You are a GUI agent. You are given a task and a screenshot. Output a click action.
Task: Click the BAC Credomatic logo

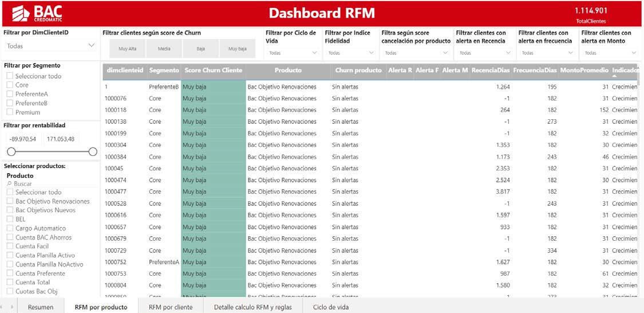point(37,13)
